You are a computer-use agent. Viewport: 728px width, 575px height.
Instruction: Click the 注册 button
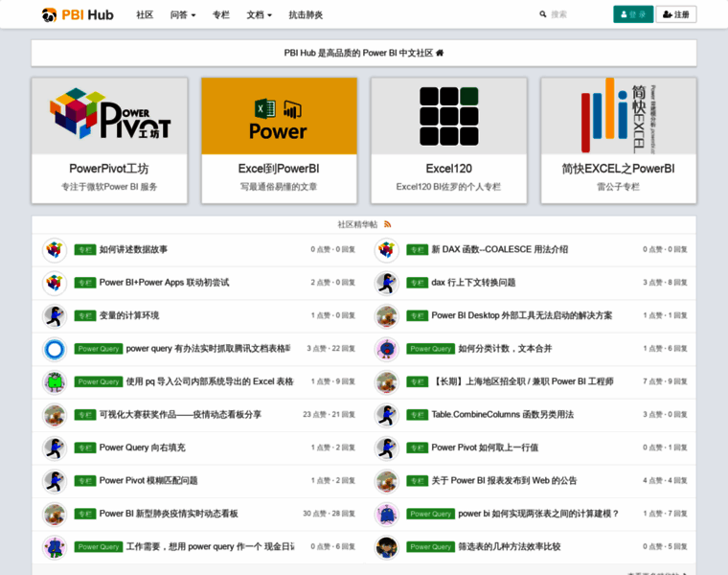coord(676,14)
